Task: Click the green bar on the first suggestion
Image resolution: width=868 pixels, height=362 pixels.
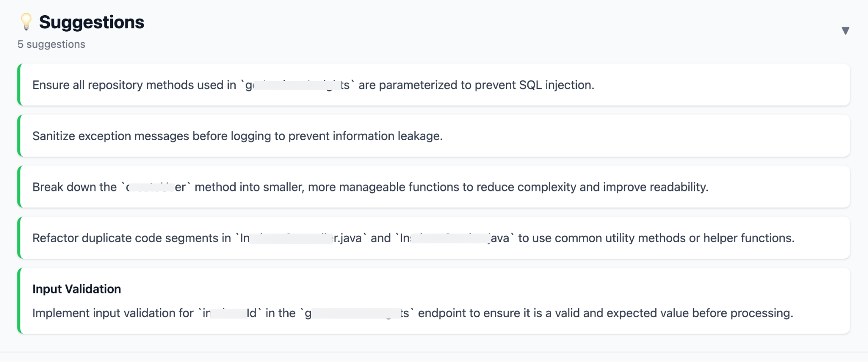Action: 20,85
